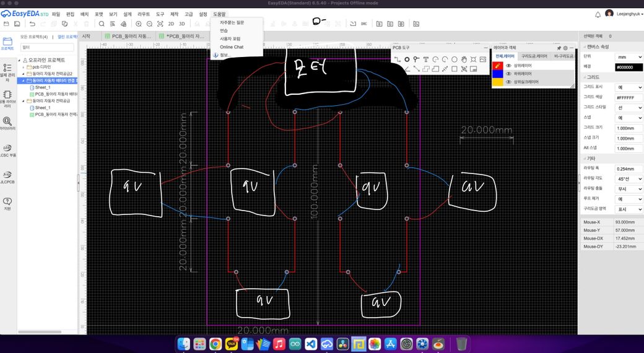
Task: Switch the view to 3D preview
Action: tap(181, 24)
